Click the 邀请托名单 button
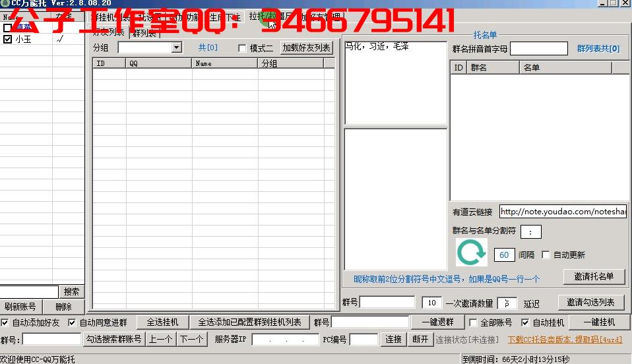Screen dimensions: 632x364 [x=594, y=276]
